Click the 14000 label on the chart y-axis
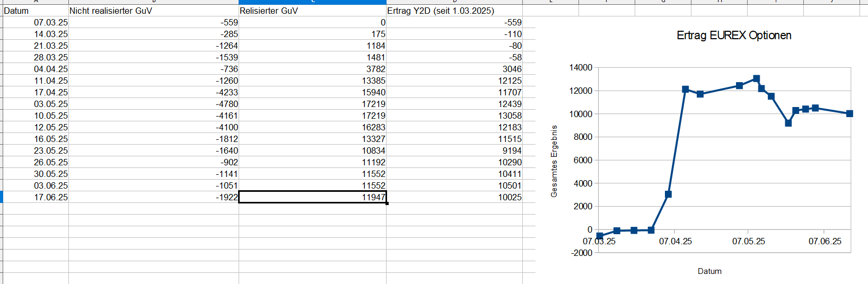Image resolution: width=868 pixels, height=284 pixels. click(x=581, y=68)
